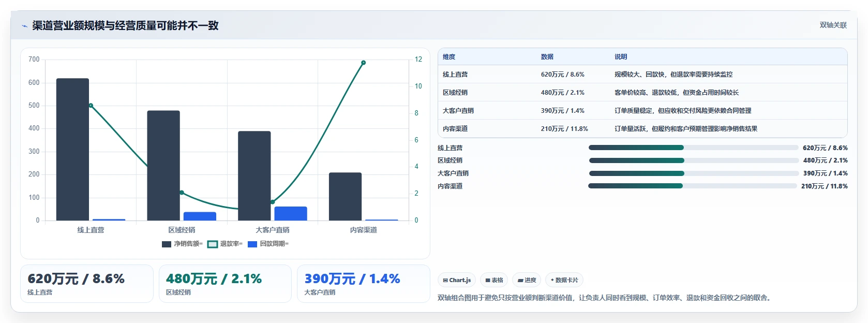This screenshot has width=868, height=323.
Task: Click the 数据 column header
Action: pyautogui.click(x=547, y=57)
